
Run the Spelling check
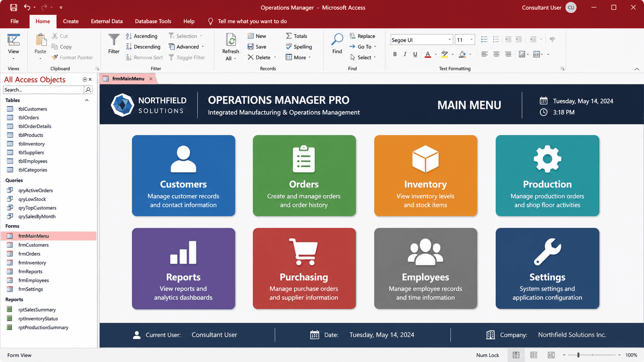[x=299, y=47]
